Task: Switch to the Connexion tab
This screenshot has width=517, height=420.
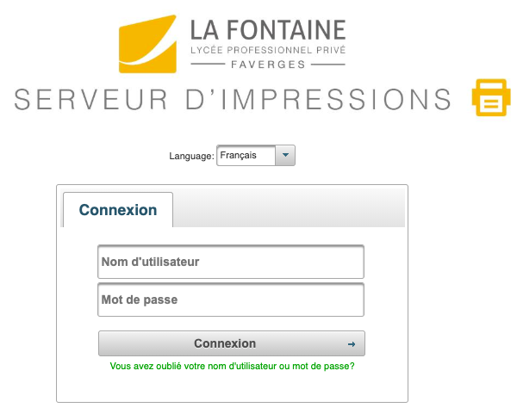Action: [x=118, y=210]
